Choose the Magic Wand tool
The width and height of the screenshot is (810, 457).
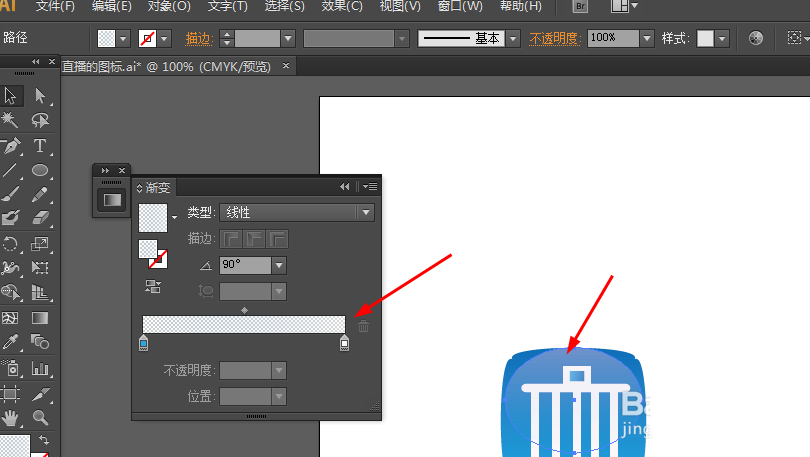[10, 120]
